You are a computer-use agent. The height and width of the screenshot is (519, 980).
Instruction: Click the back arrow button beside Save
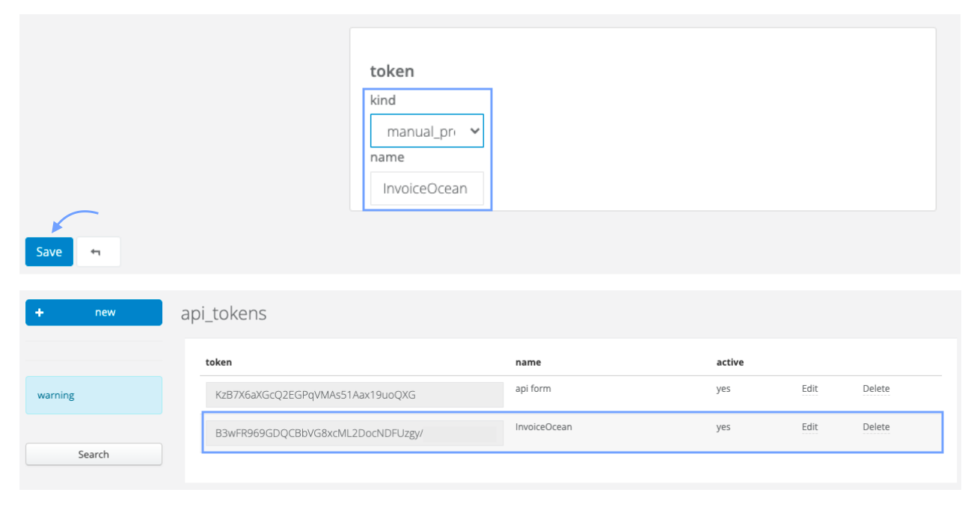click(98, 252)
